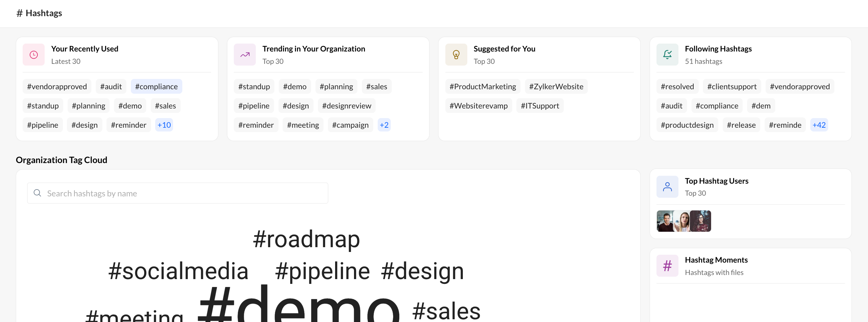Click the trending arrow icon
The width and height of the screenshot is (868, 322).
pos(245,55)
